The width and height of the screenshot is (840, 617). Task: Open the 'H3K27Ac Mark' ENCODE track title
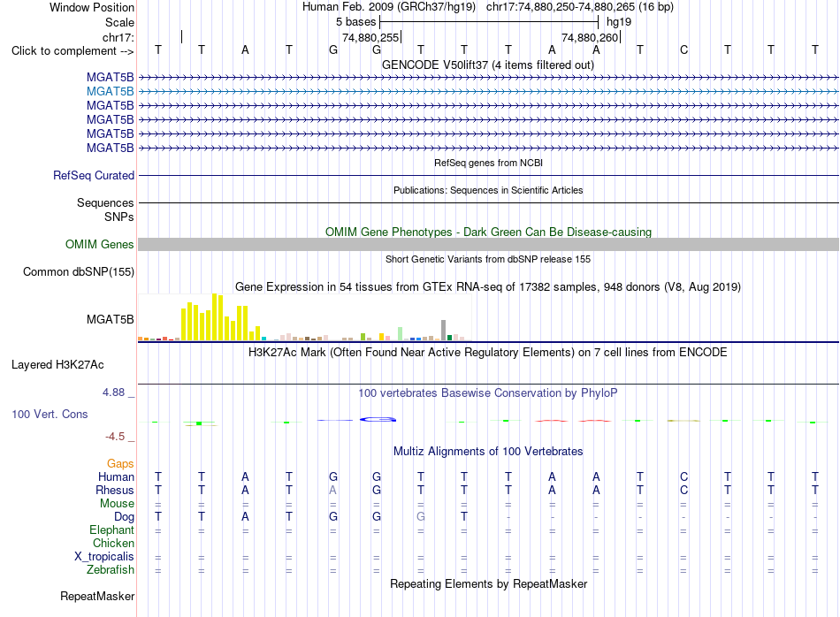(x=488, y=352)
